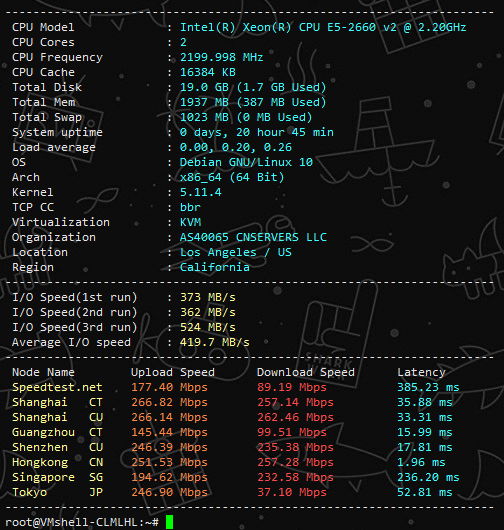Click the Hongkong CN latency 1.96 ms
Screen dimensions: 504x530
[x=421, y=462]
